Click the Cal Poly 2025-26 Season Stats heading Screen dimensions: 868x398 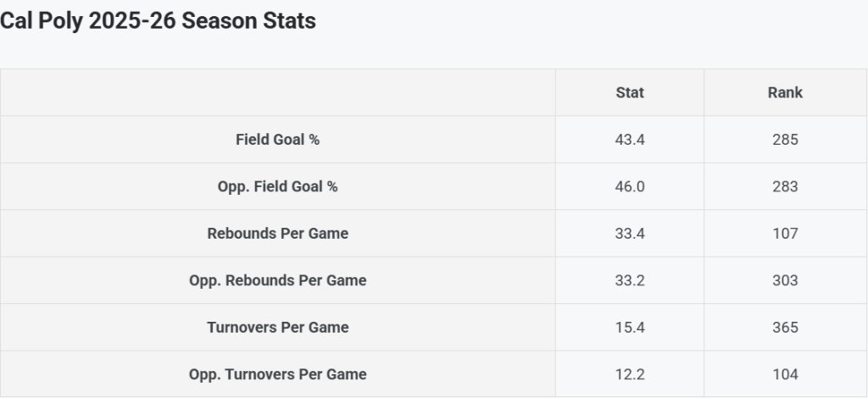tap(158, 21)
